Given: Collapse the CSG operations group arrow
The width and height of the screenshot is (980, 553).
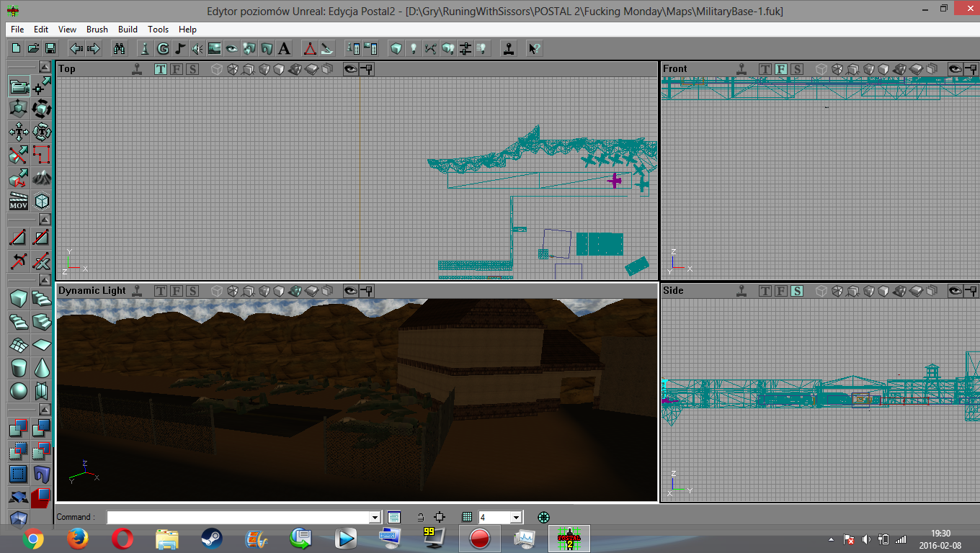Looking at the screenshot, I should point(45,410).
